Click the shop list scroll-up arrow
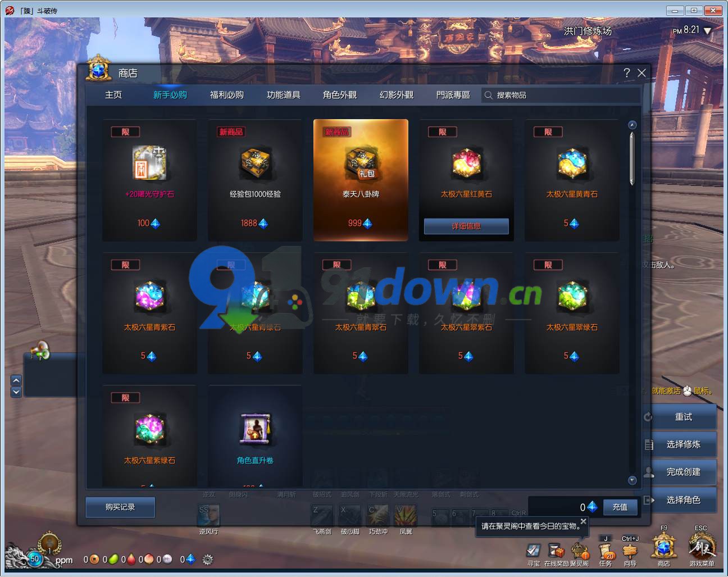 coord(632,125)
